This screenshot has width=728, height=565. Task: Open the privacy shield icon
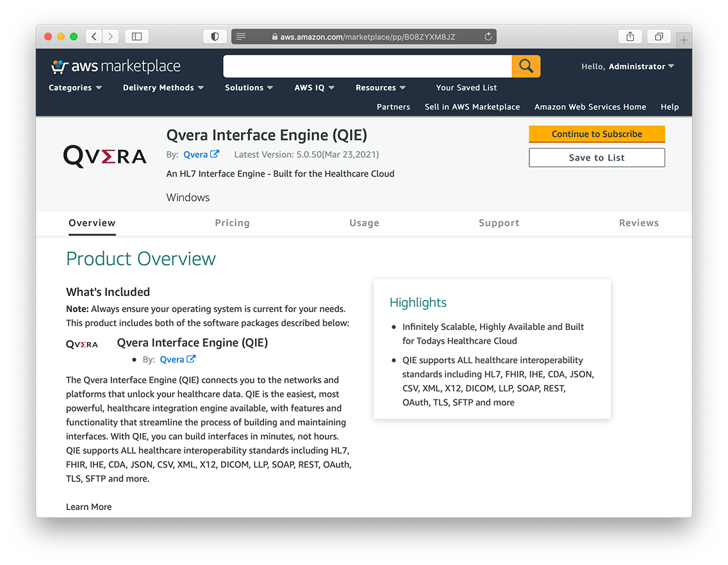click(215, 37)
